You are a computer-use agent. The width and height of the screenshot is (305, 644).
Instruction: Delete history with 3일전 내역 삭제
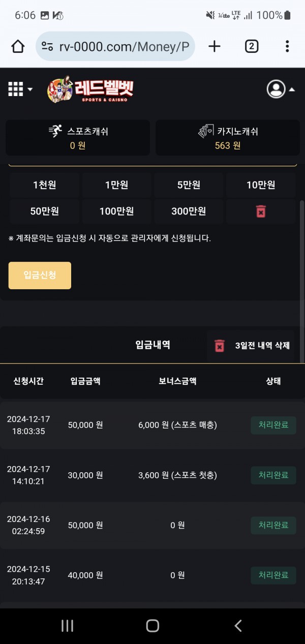(251, 346)
